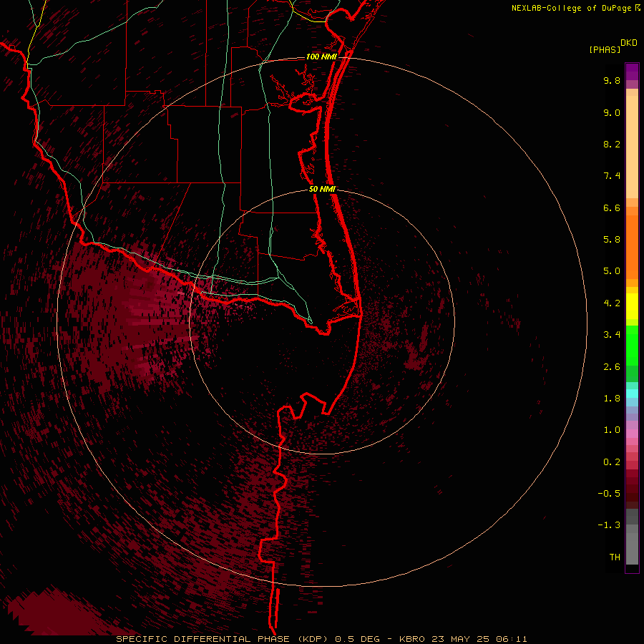Click the pink segment near 1.0

coord(632,434)
